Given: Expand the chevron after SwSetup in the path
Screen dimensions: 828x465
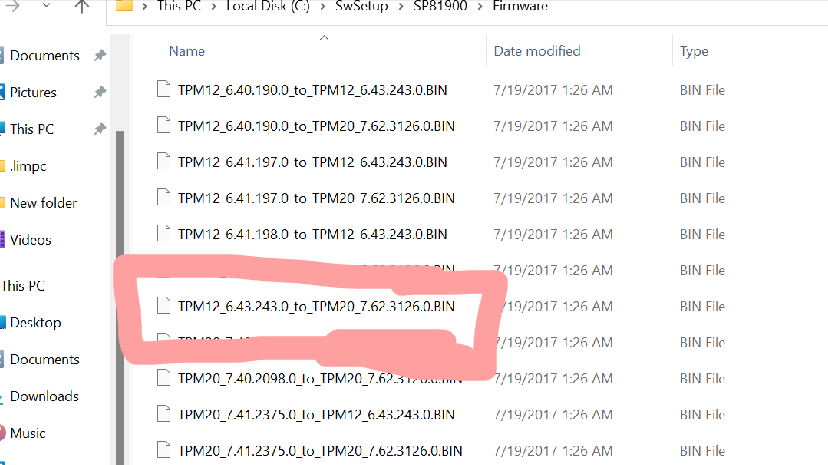Looking at the screenshot, I should (401, 7).
